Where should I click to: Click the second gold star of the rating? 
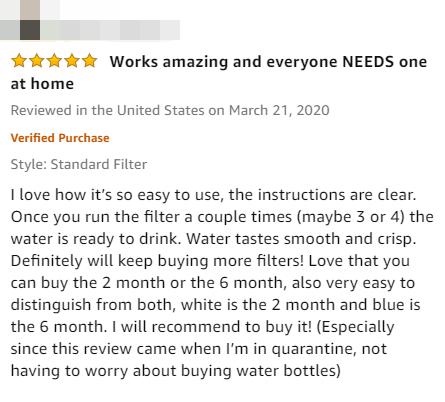click(36, 61)
